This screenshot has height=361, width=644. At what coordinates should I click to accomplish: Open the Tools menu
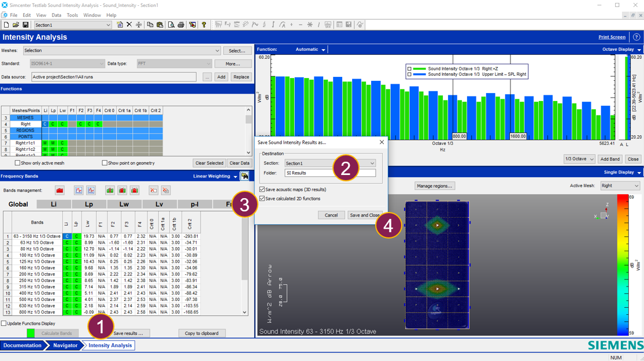click(x=72, y=15)
